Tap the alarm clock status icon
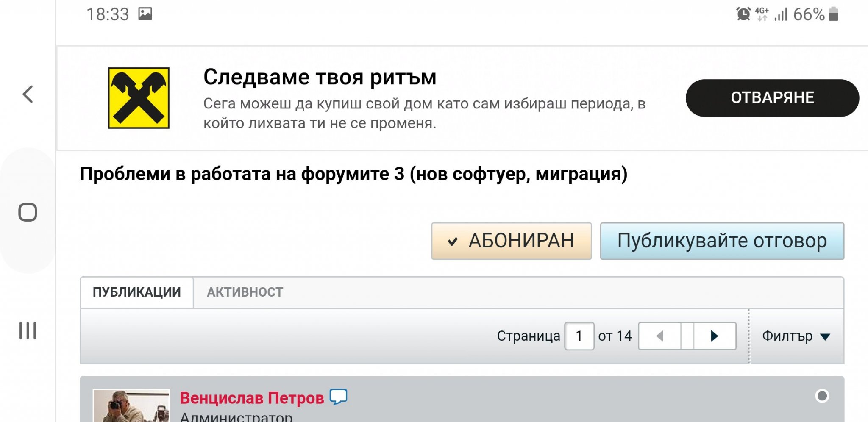This screenshot has width=868, height=422. coord(743,14)
